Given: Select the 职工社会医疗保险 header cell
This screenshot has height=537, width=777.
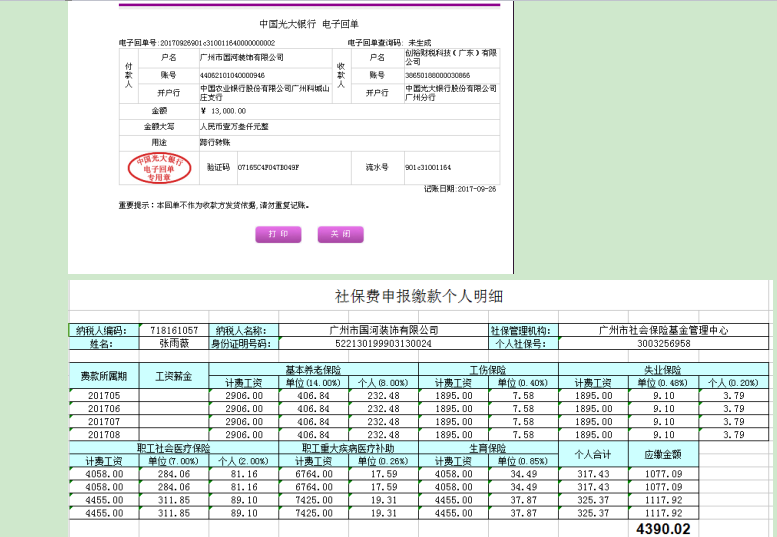Looking at the screenshot, I should [174, 448].
